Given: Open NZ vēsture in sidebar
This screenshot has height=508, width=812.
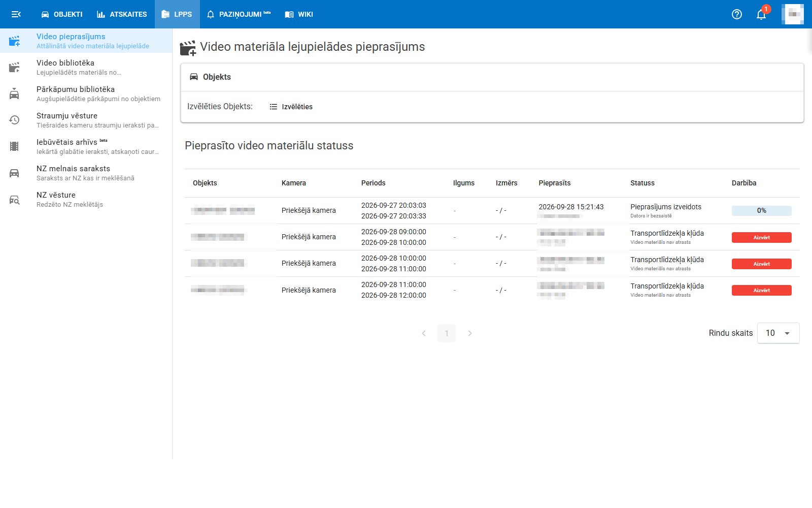Looking at the screenshot, I should (x=86, y=199).
